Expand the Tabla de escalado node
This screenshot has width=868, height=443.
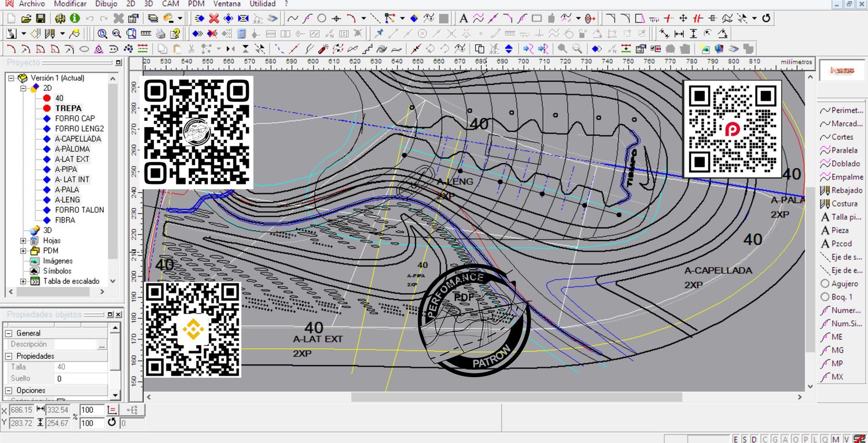pyautogui.click(x=24, y=282)
